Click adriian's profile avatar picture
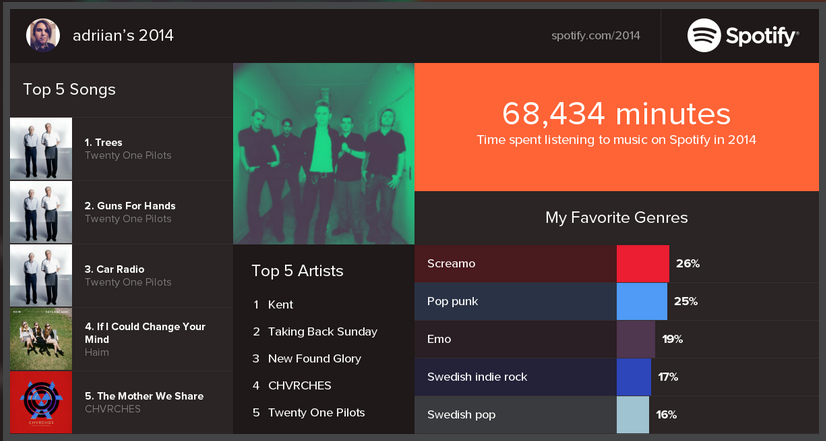The image size is (826, 441). (42, 35)
